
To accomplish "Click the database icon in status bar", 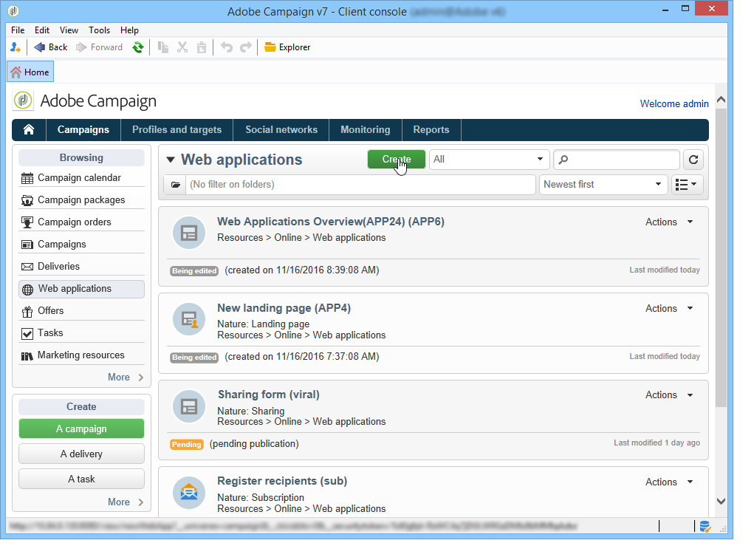I will [x=705, y=526].
